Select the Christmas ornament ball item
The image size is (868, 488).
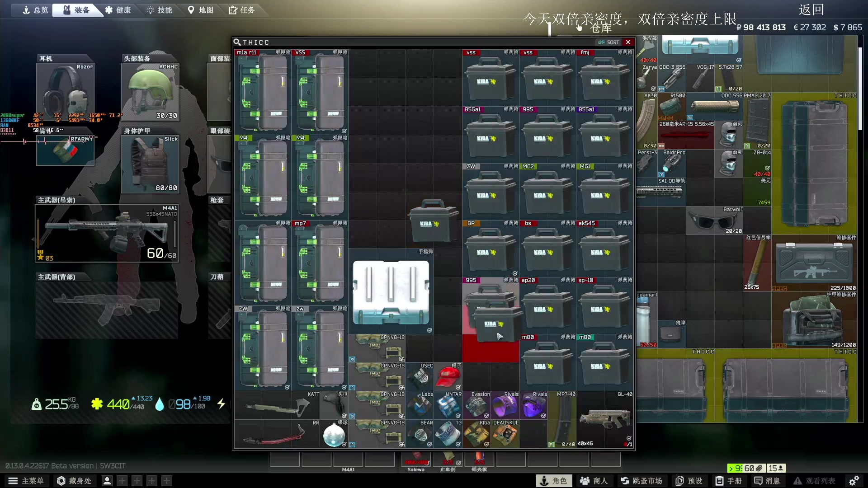(334, 434)
